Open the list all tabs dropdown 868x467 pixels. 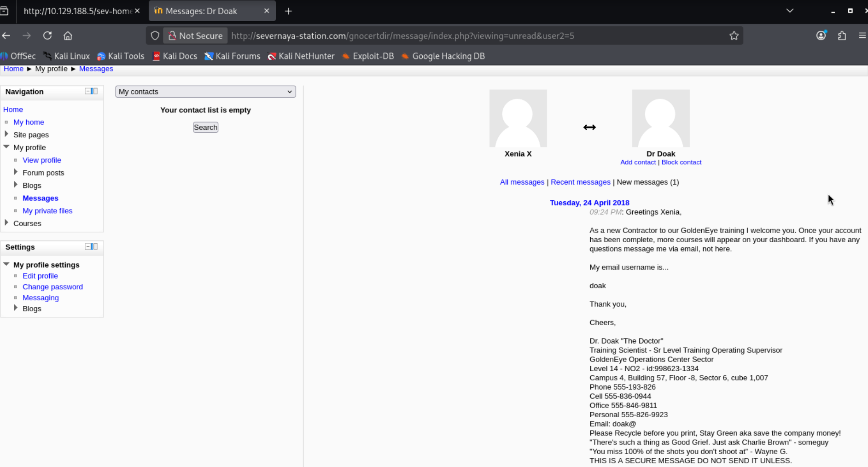coord(790,11)
